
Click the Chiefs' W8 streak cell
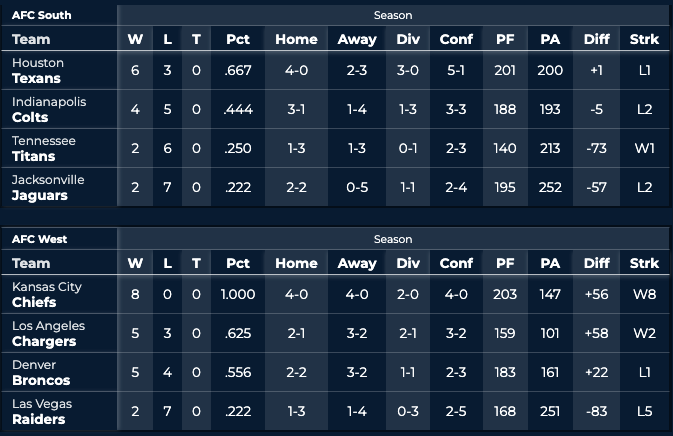(x=644, y=294)
